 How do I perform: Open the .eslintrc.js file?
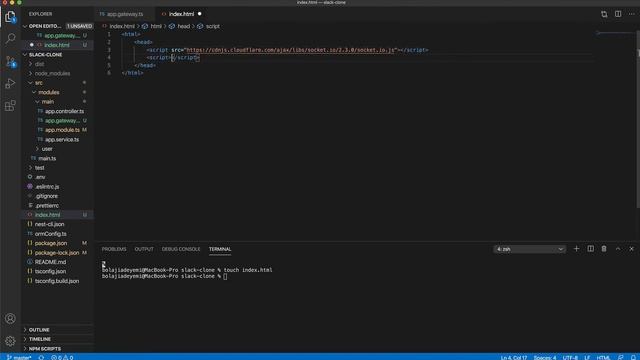tap(57, 187)
